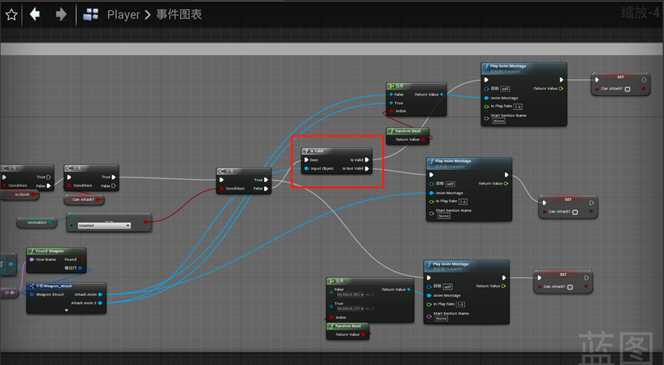Screen dimensions: 664x365
Task: Toggle Can Attack checkbox in bottom SET node
Action: [x=570, y=287]
